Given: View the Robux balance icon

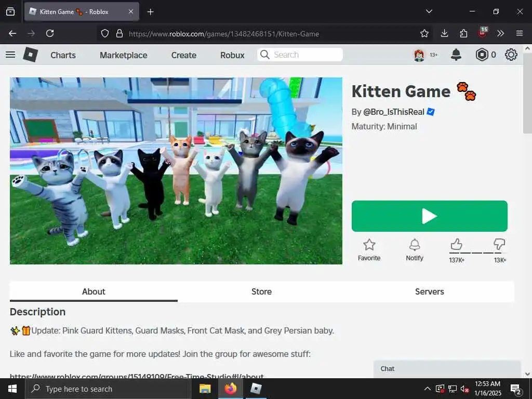Looking at the screenshot, I should click(x=482, y=55).
